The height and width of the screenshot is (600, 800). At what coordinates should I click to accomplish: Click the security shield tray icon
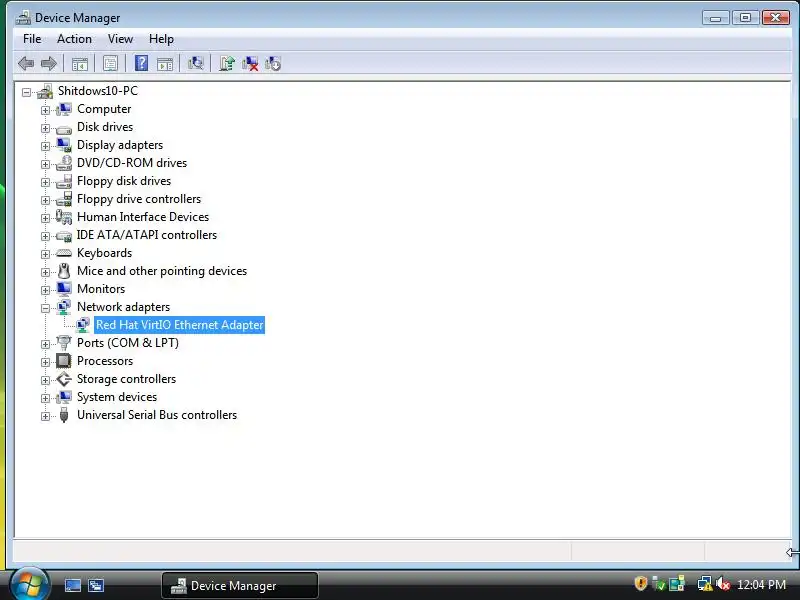tap(641, 584)
